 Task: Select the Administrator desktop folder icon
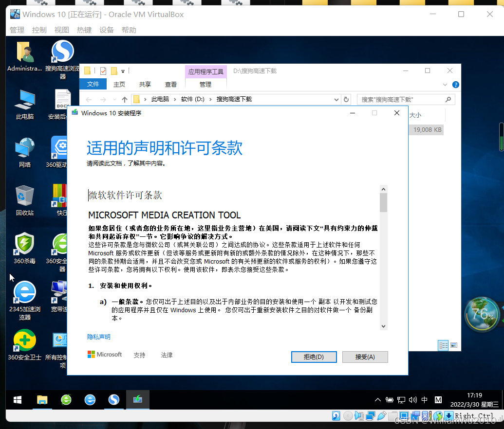tap(25, 56)
